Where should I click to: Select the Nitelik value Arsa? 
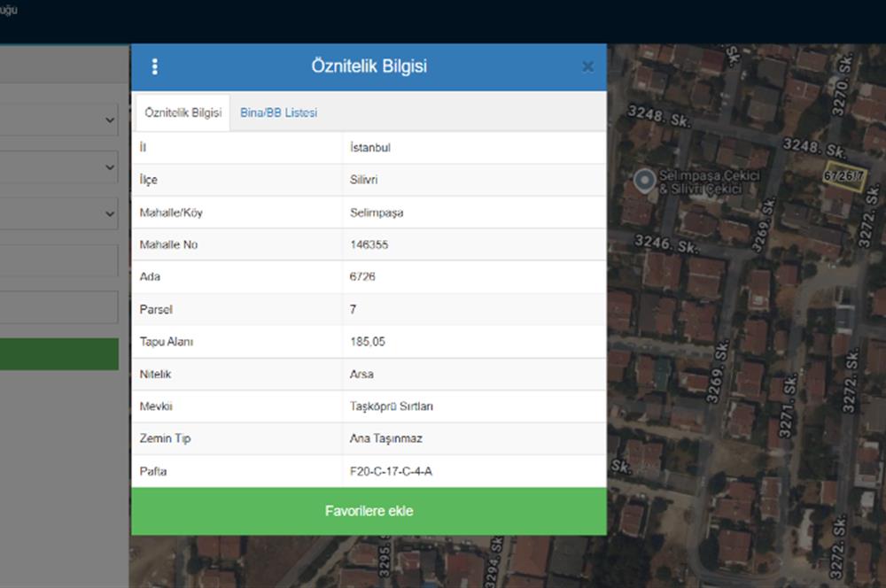coord(361,375)
